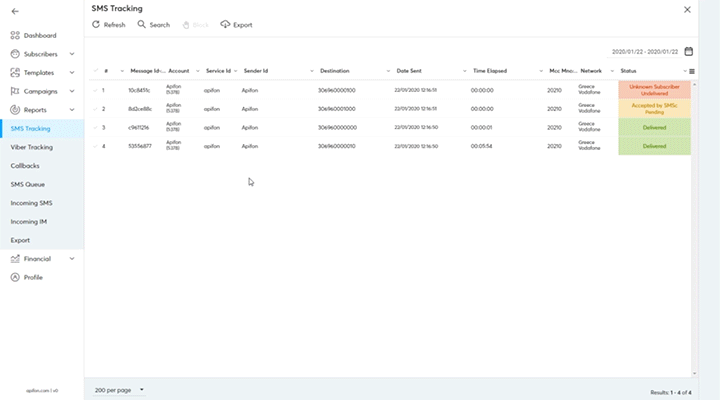
Task: Go to the SMS Queue report
Action: 27,184
